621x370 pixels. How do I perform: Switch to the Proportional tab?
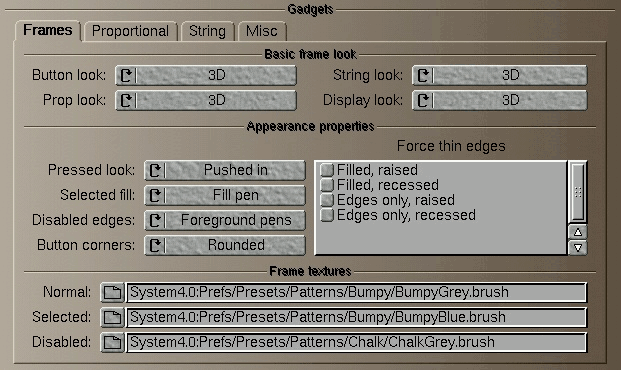[x=130, y=31]
